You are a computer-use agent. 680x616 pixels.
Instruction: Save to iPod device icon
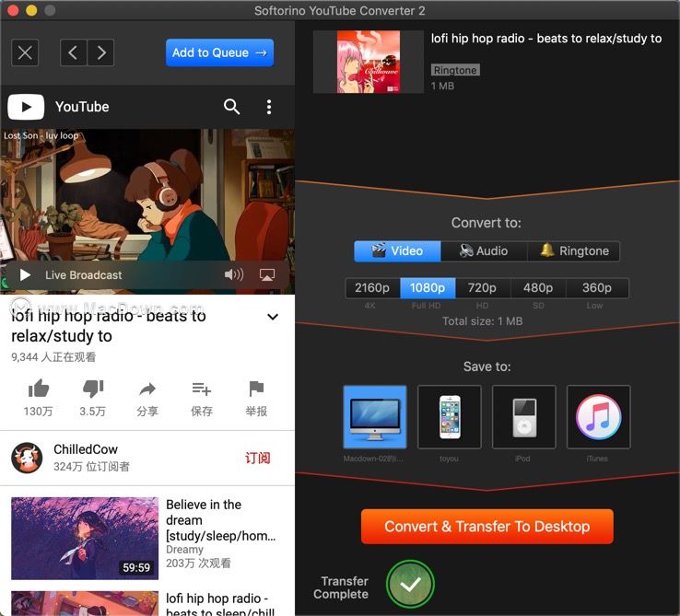pyautogui.click(x=524, y=416)
